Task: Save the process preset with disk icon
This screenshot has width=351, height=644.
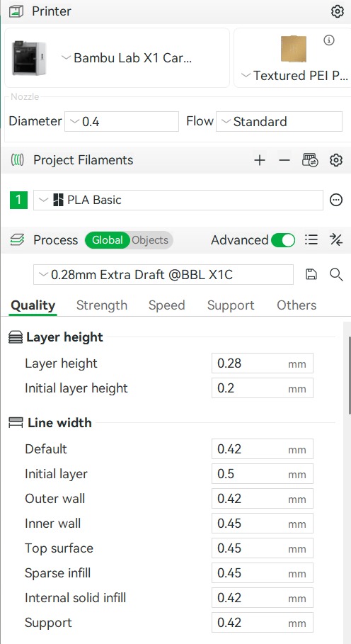Action: click(311, 274)
